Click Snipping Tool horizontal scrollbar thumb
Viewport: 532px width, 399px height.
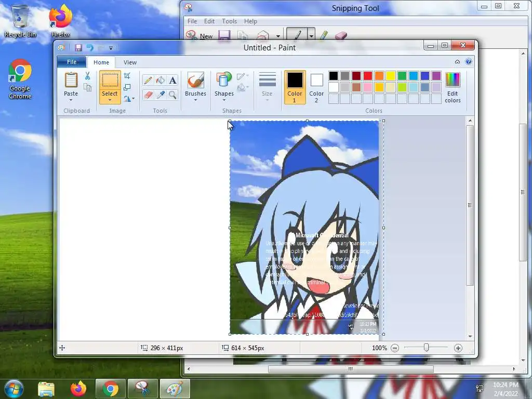point(351,369)
